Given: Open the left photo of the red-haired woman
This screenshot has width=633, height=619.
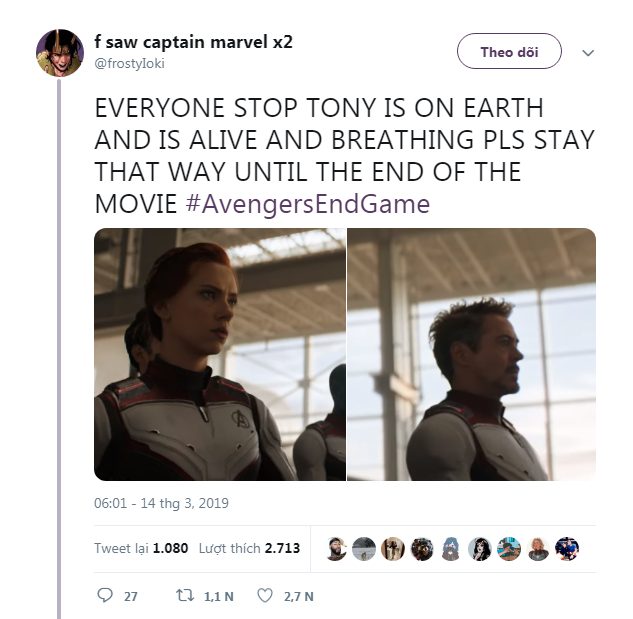Looking at the screenshot, I should 220,354.
